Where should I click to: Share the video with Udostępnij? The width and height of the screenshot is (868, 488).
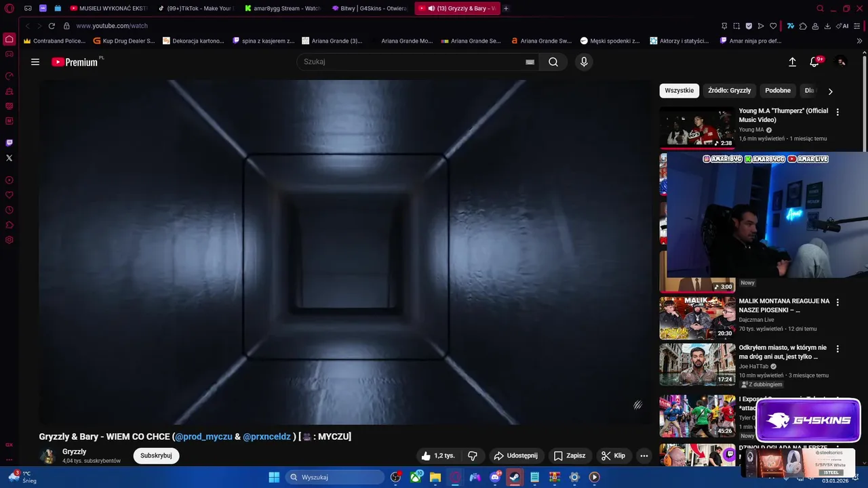(515, 455)
